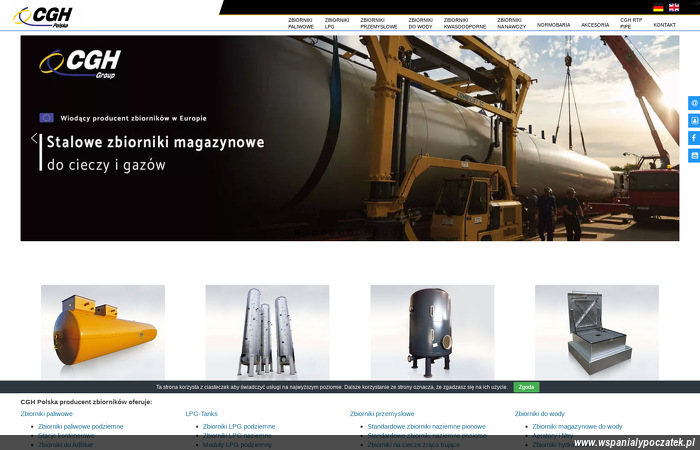The height and width of the screenshot is (450, 700).
Task: Open the Zbiorniki przemysłowe category link
Action: (x=382, y=414)
